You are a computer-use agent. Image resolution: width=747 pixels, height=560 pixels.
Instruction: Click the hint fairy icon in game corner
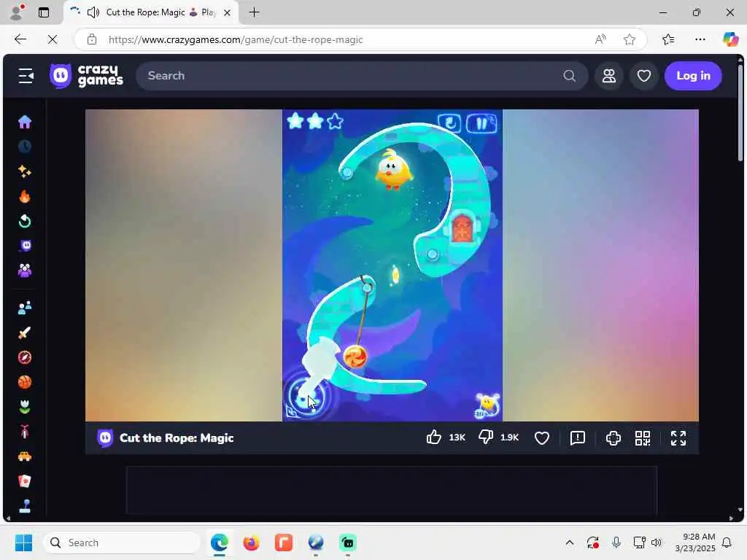(487, 405)
